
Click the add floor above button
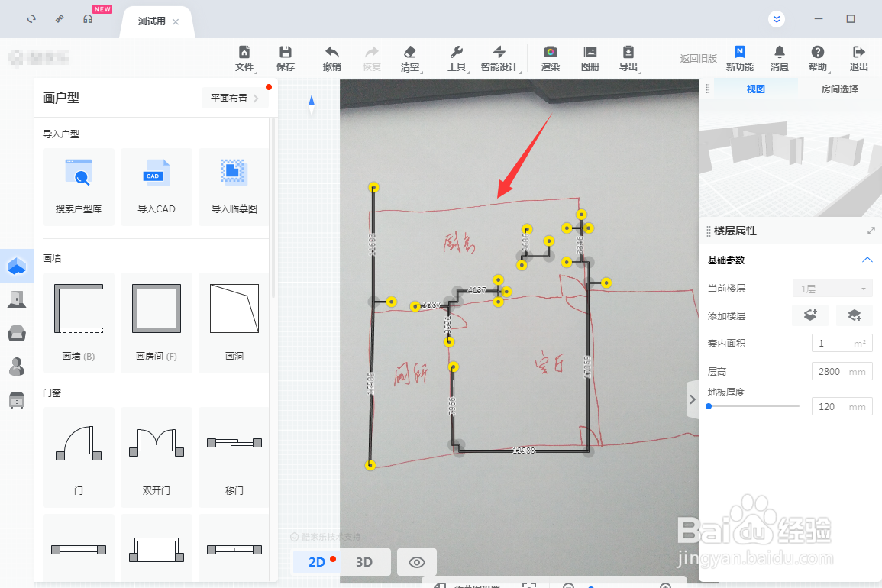810,315
